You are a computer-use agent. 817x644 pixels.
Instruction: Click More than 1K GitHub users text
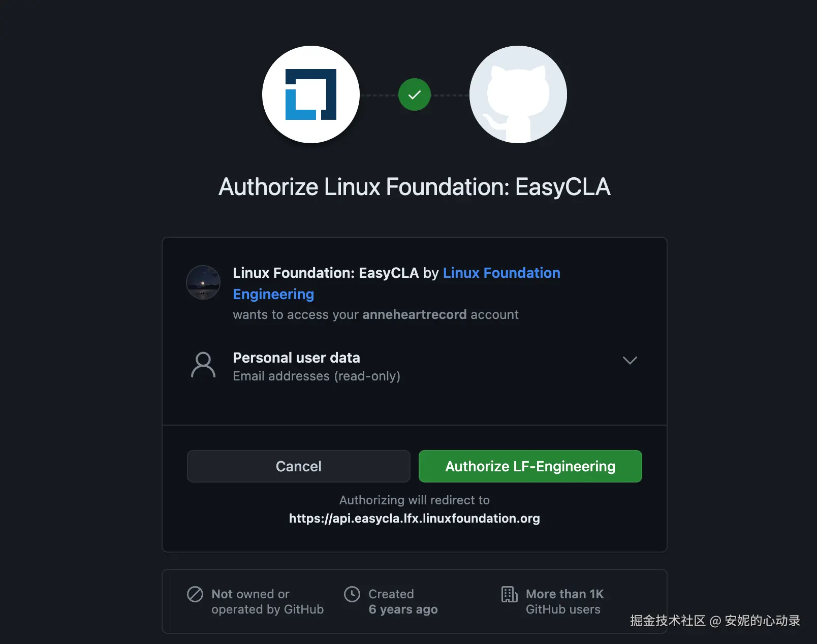tap(564, 601)
